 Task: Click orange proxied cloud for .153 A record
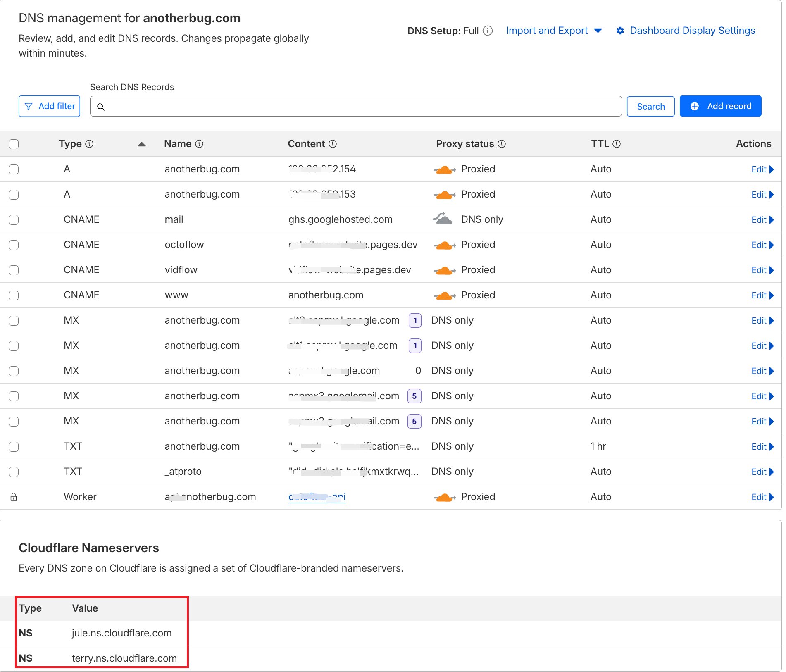[445, 195]
